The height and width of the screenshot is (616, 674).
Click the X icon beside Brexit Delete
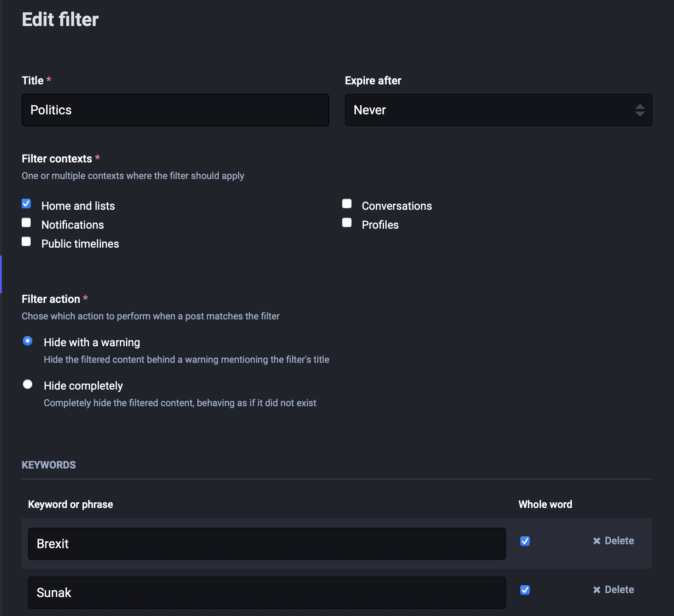pos(597,541)
